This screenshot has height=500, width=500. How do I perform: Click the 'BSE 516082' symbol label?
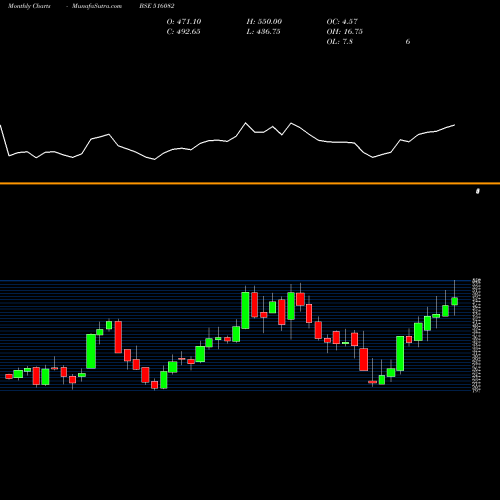(157, 6)
